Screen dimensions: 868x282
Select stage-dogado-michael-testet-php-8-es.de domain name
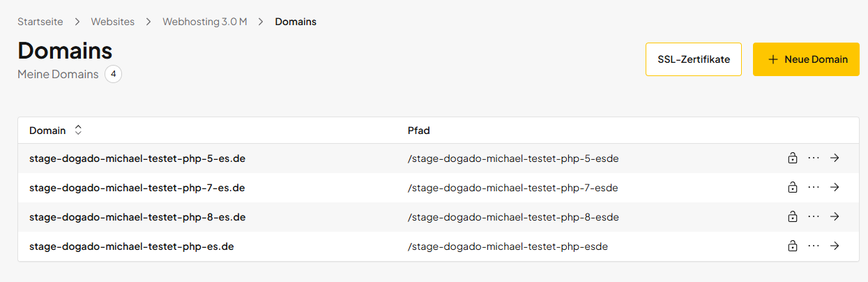pos(137,217)
